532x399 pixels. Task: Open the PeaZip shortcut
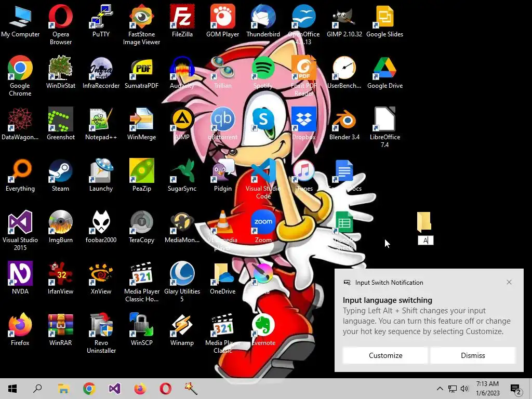click(141, 170)
